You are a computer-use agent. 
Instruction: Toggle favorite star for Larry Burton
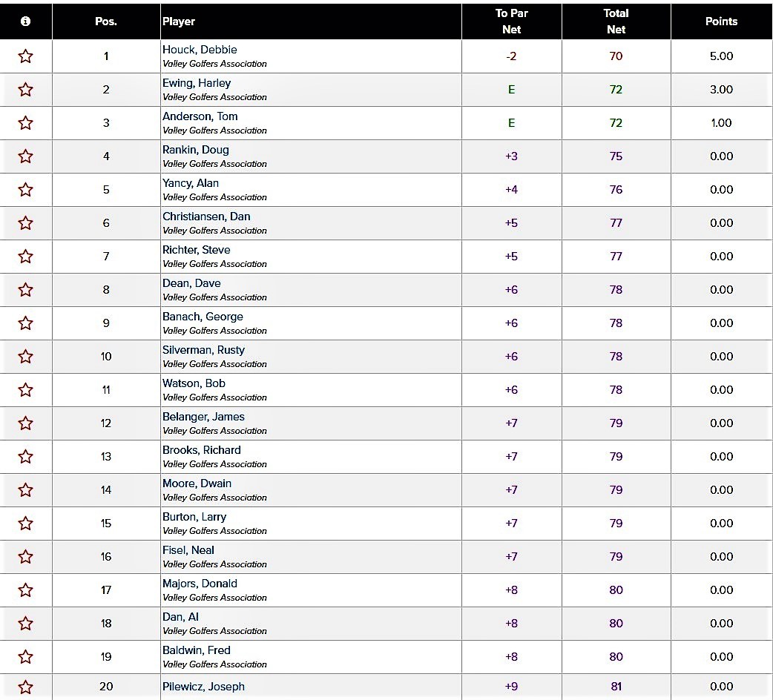click(26, 524)
